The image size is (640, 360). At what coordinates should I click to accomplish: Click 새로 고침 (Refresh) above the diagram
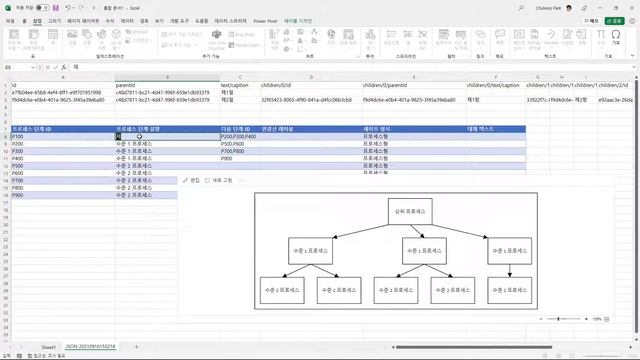[218, 180]
